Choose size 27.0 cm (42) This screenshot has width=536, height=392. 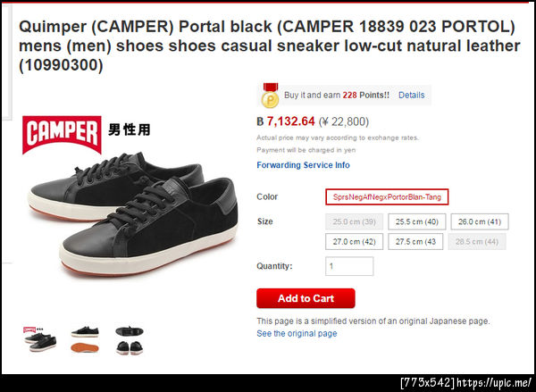pos(354,242)
